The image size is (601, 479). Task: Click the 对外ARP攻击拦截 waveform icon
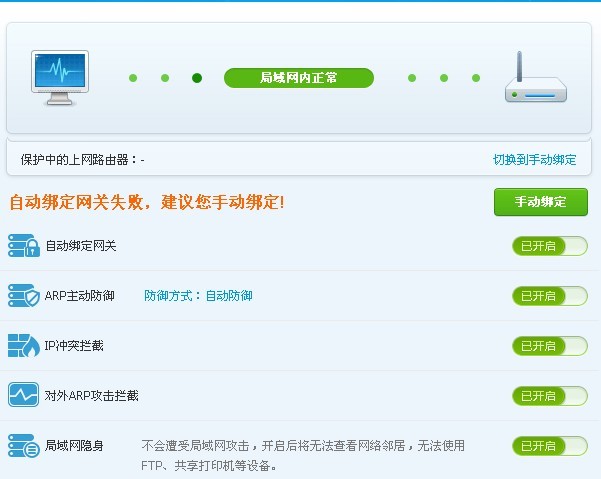point(23,395)
